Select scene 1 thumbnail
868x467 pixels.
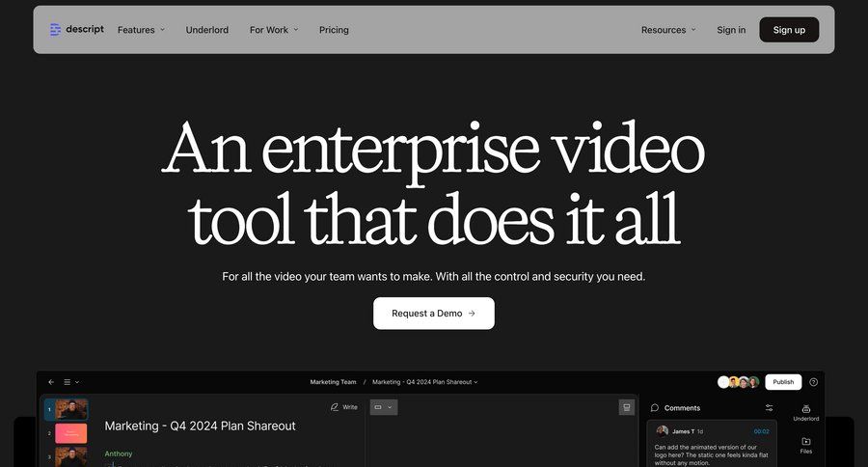click(71, 409)
